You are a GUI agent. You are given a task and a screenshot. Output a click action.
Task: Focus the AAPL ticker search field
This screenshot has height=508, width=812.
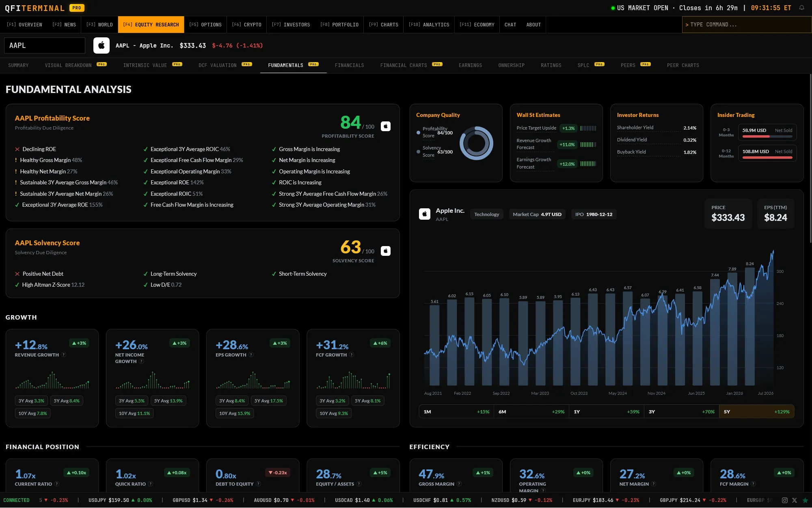click(x=45, y=45)
